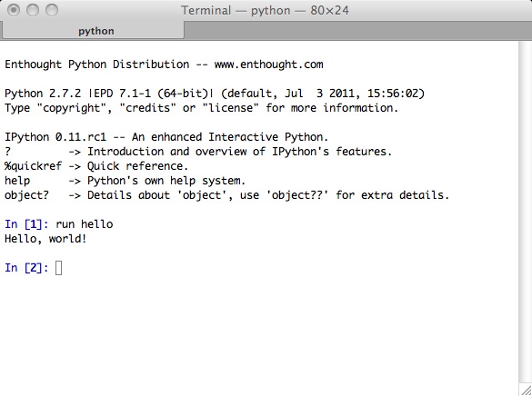Click the resize grip in the window corner
The image size is (532, 396).
click(526, 390)
